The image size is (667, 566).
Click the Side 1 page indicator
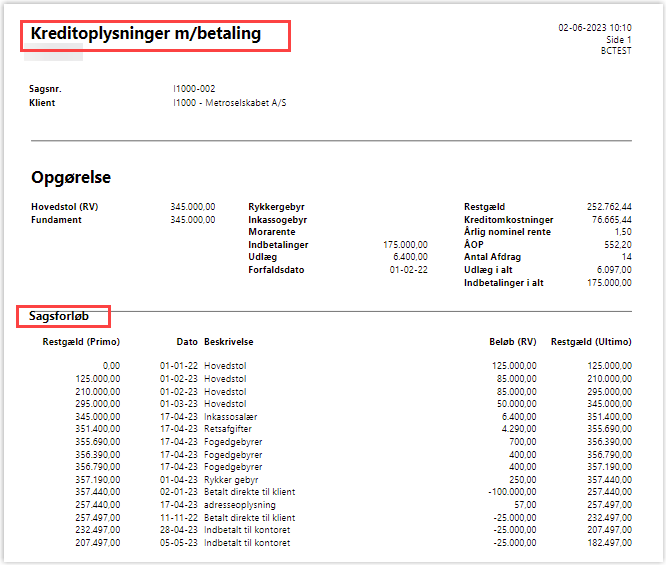[619, 39]
